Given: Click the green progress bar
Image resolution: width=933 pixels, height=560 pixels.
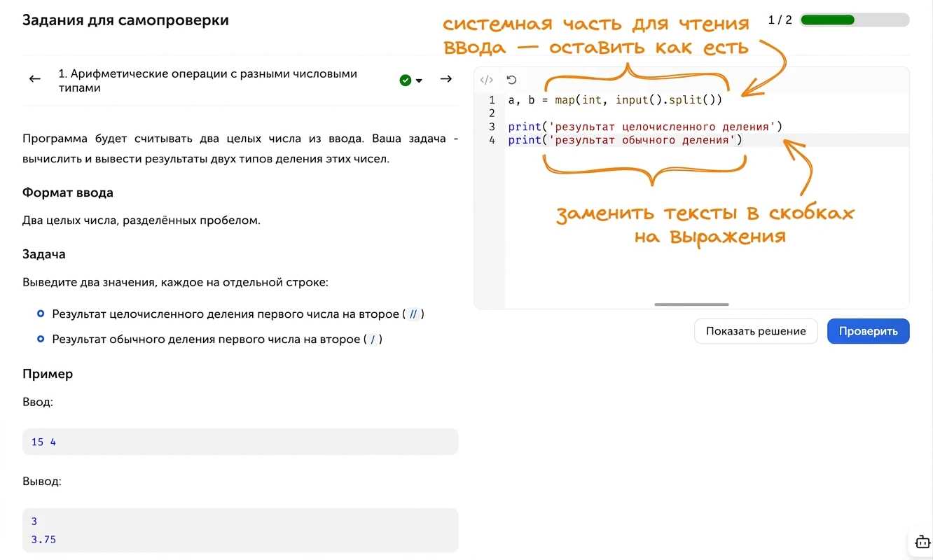Looking at the screenshot, I should (x=855, y=20).
